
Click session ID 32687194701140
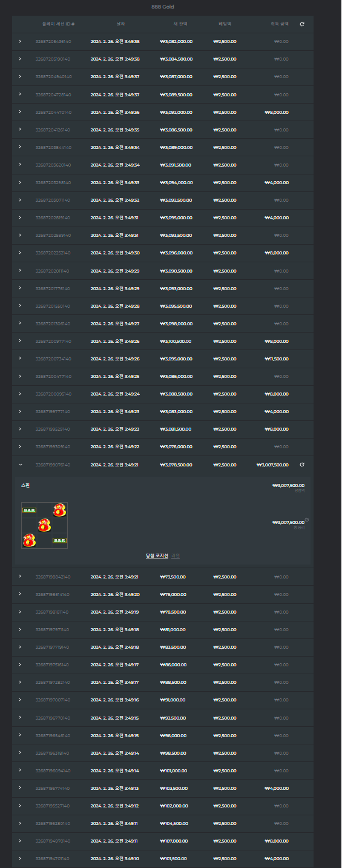[x=53, y=858]
